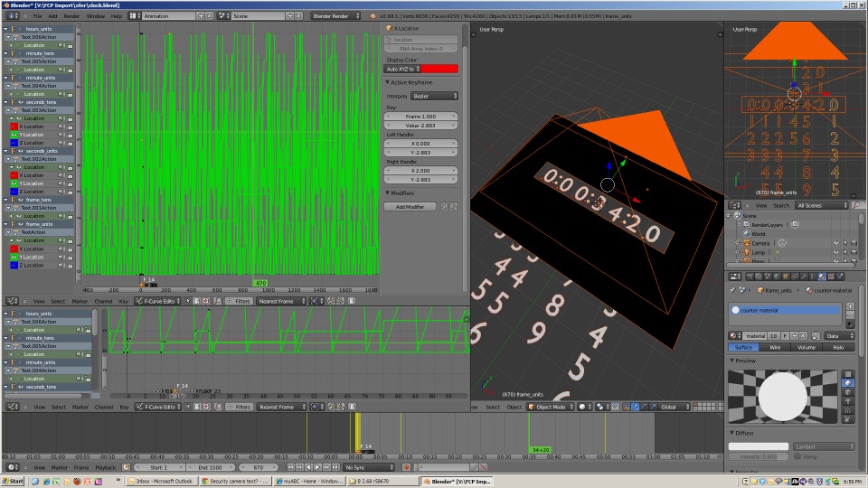Toggle Camera selectability arrow in outliner
868x488 pixels.
pyautogui.click(x=845, y=243)
